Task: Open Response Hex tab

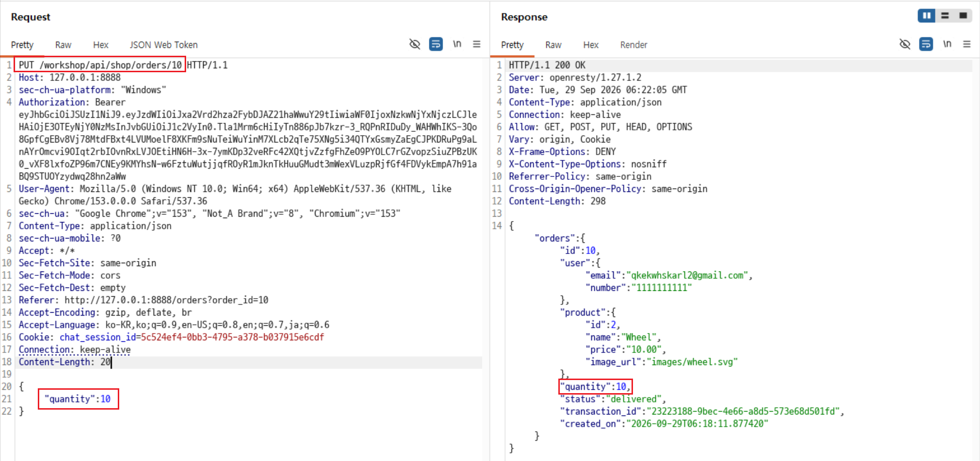Action: click(x=591, y=45)
